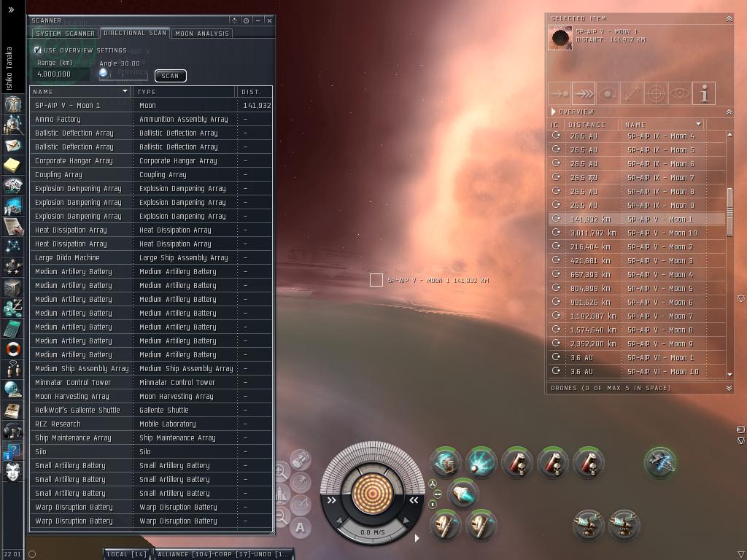Activate the glowing energy sphere module
747x560 pixels.
(481, 462)
